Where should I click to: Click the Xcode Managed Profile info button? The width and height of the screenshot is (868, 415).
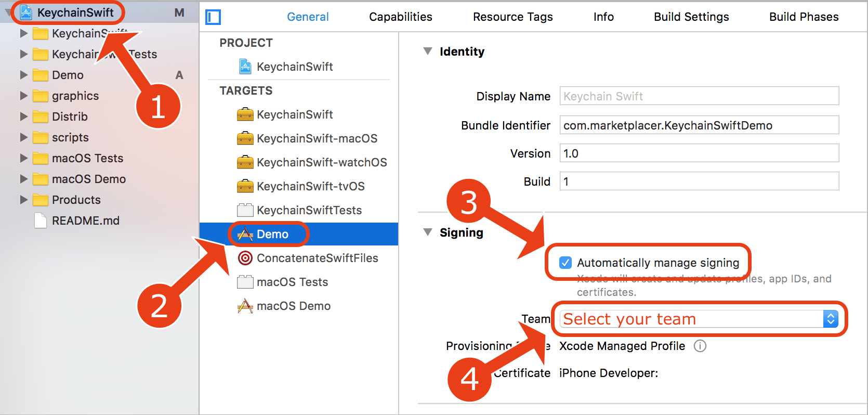tap(700, 346)
